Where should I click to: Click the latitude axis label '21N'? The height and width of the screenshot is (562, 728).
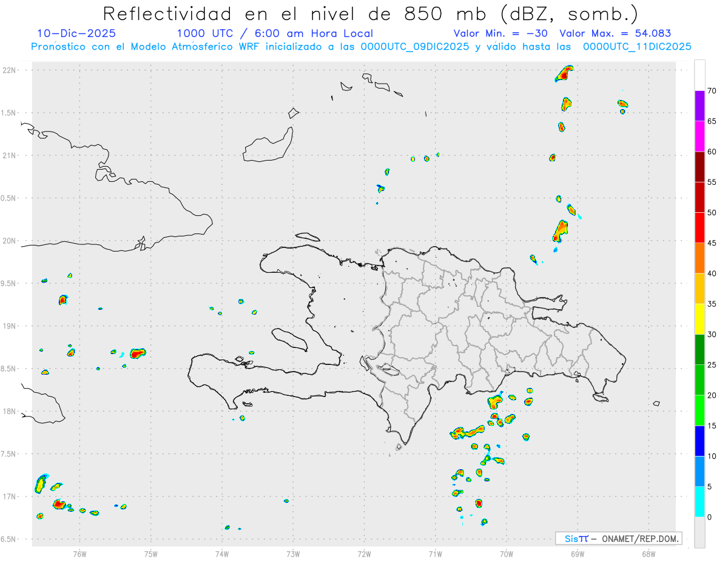[8, 156]
